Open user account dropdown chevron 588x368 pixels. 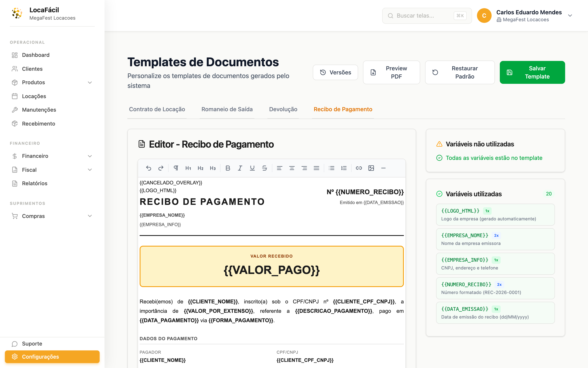coord(570,16)
